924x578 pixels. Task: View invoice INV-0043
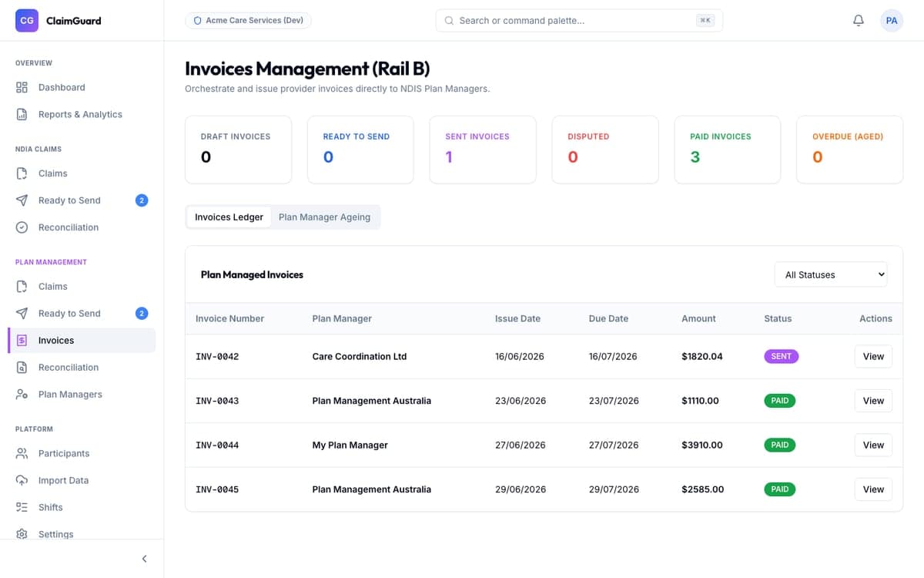[x=873, y=401]
